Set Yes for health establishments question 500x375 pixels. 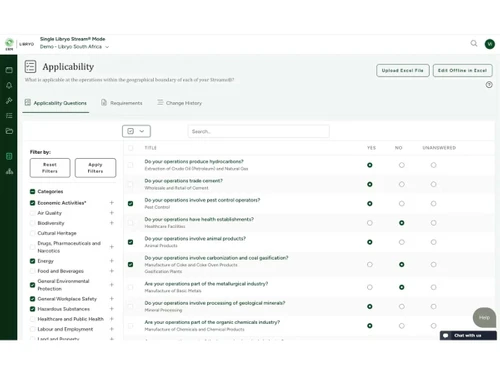[x=370, y=223]
